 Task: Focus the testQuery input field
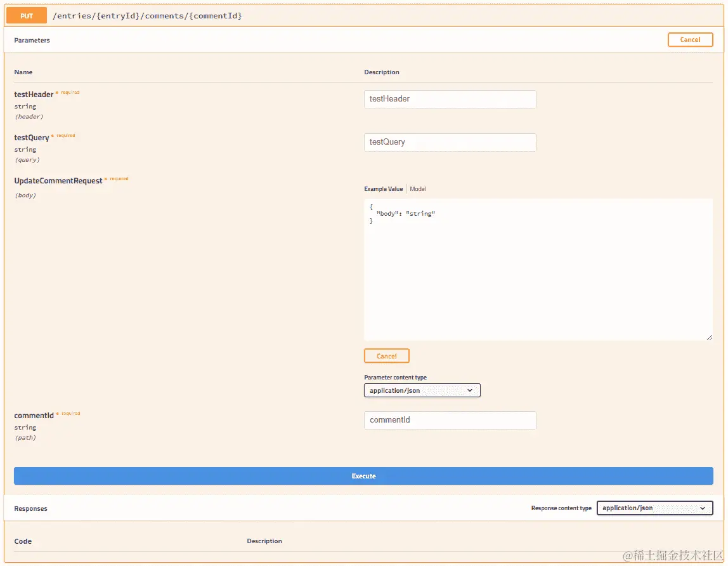pos(450,142)
